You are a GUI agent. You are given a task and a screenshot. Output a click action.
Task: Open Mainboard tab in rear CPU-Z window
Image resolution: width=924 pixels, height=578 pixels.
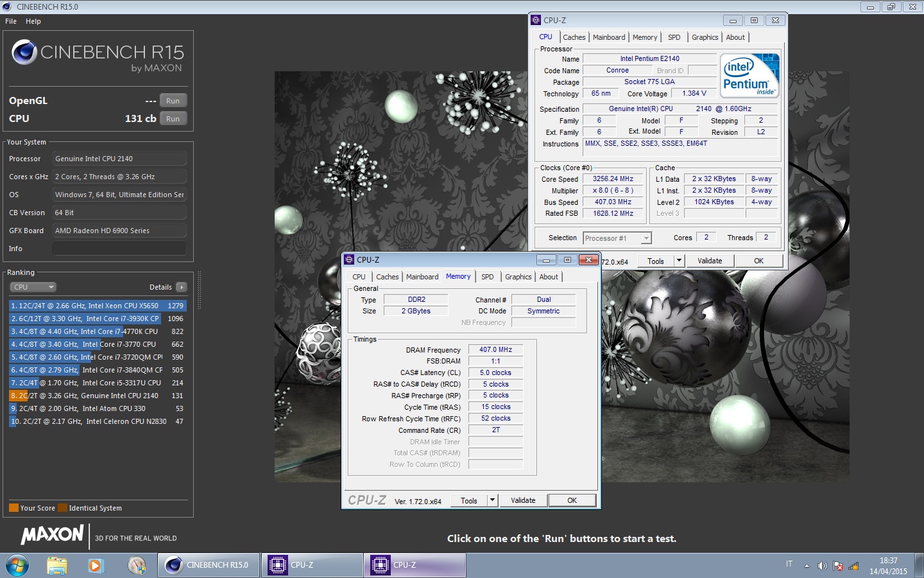609,37
